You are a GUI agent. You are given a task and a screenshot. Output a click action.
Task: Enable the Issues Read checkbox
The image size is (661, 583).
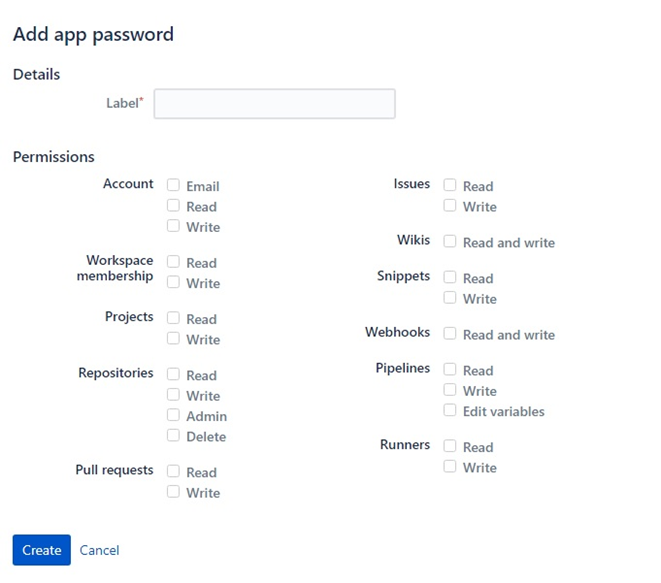[451, 185]
